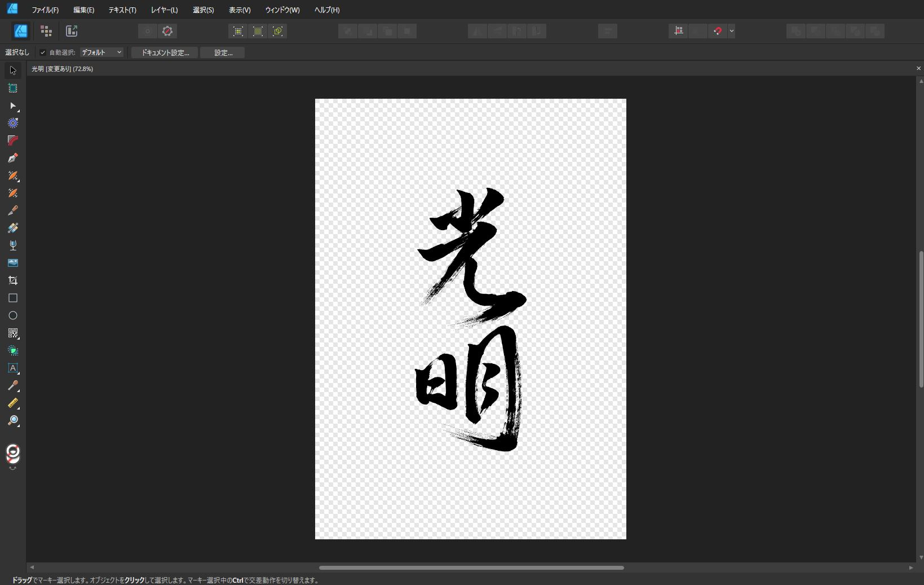This screenshot has width=924, height=585.
Task: Open the 表示(V) menu
Action: 240,10
